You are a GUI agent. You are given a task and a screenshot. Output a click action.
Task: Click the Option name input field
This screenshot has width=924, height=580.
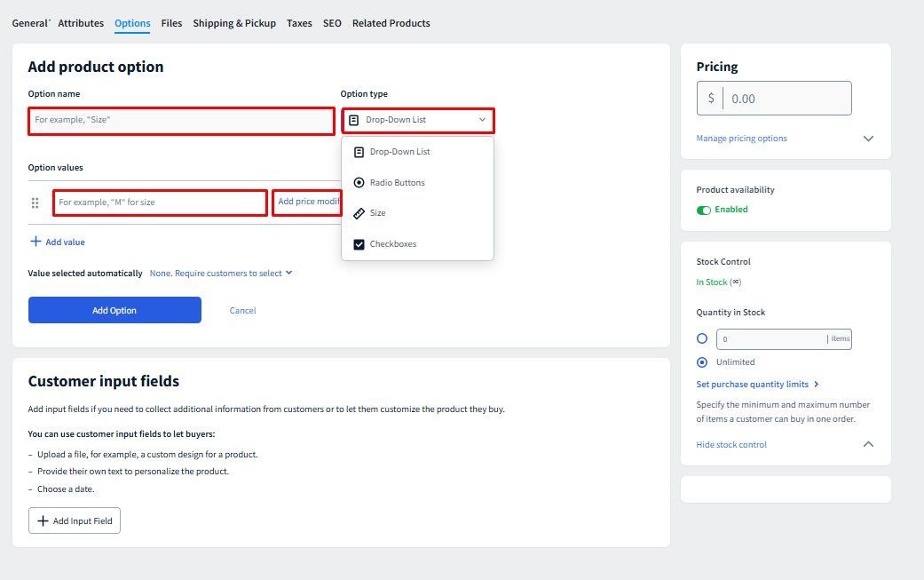(181, 121)
